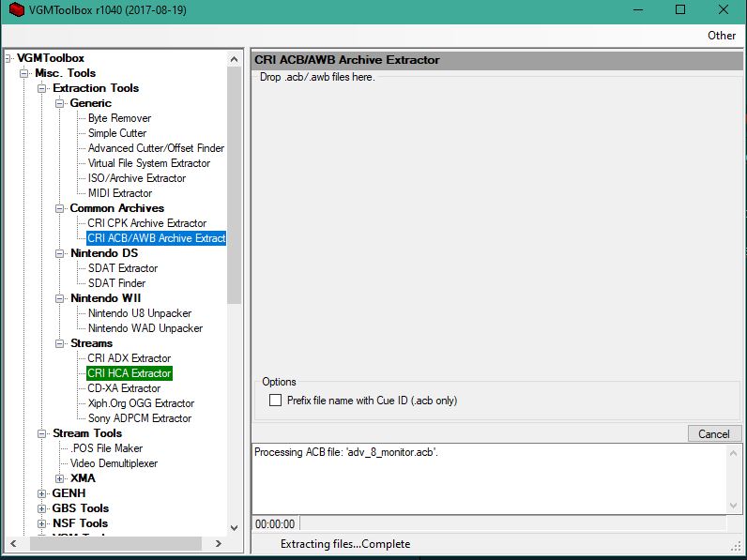Screen dimensions: 747x560
Task: Open the Other menu
Action: pyautogui.click(x=722, y=36)
